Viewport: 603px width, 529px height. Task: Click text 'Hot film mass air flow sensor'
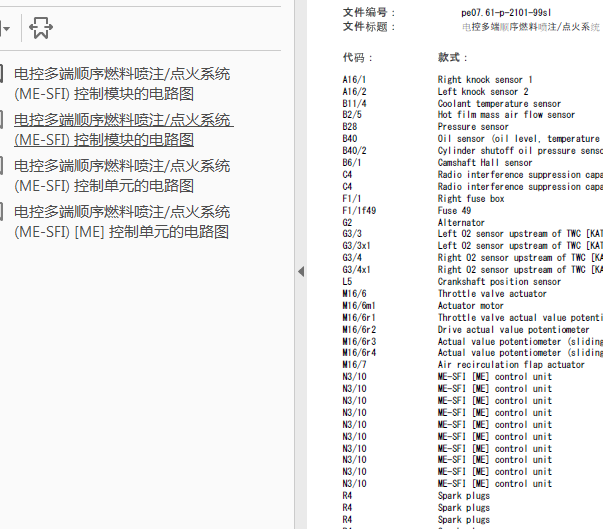tap(506, 115)
